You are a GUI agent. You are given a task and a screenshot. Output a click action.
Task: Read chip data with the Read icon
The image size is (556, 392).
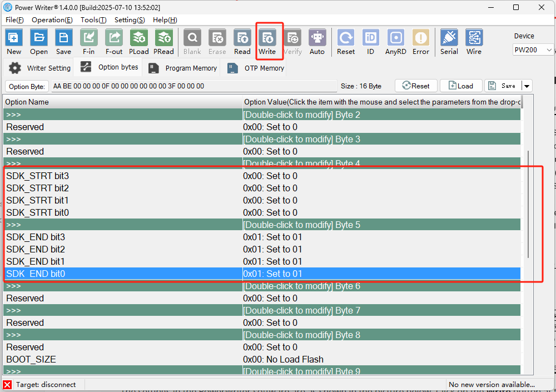(242, 42)
